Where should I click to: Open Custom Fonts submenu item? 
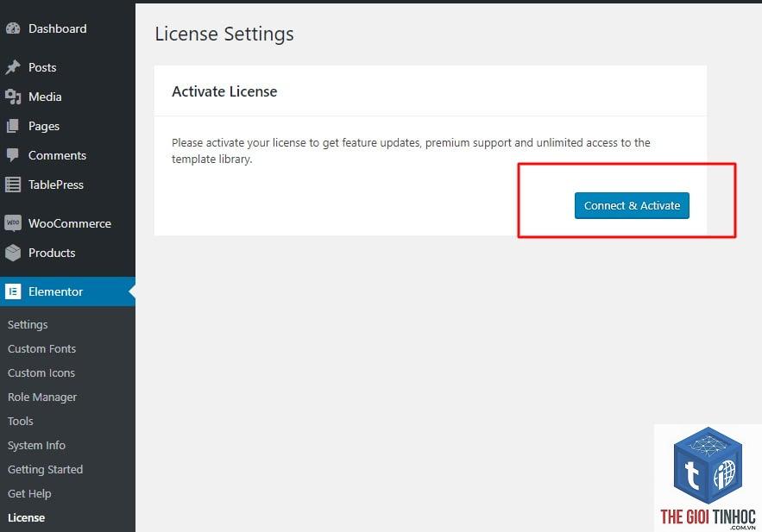tap(41, 348)
